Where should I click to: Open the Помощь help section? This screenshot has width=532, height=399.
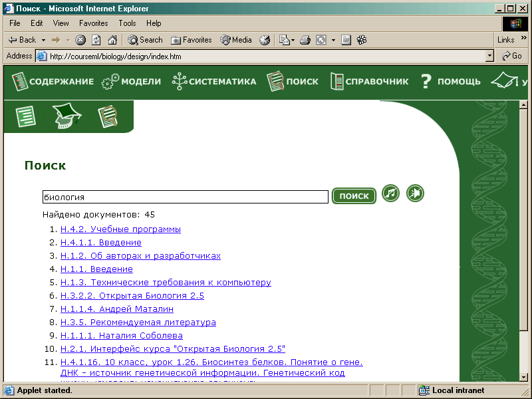(450, 82)
